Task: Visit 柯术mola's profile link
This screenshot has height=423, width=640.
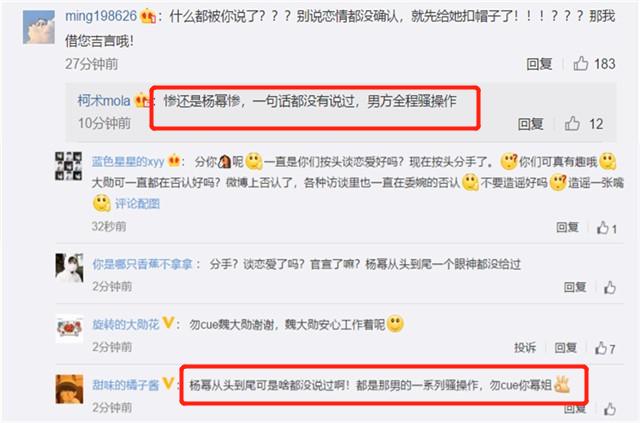Action: click(x=104, y=100)
